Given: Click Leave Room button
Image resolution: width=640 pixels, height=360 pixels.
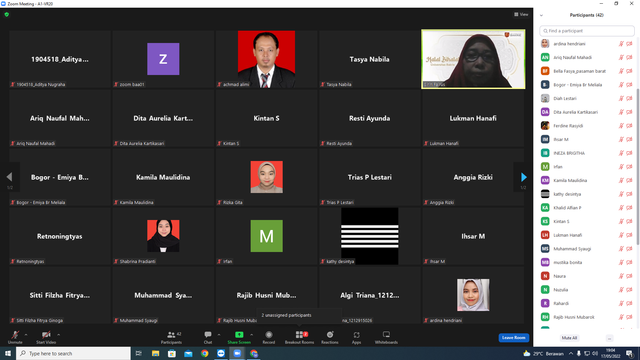Looking at the screenshot, I should (513, 338).
